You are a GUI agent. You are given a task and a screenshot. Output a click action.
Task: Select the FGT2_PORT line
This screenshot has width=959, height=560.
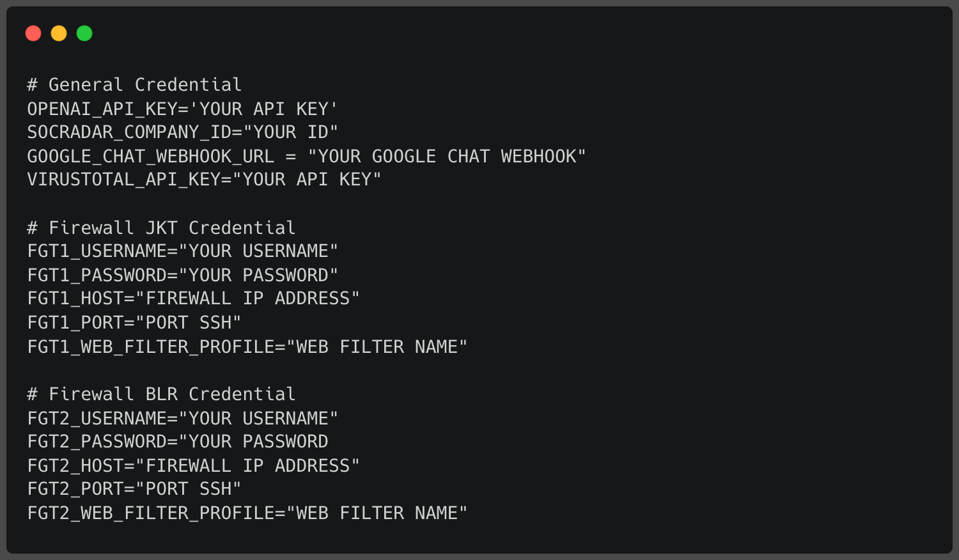tap(134, 489)
